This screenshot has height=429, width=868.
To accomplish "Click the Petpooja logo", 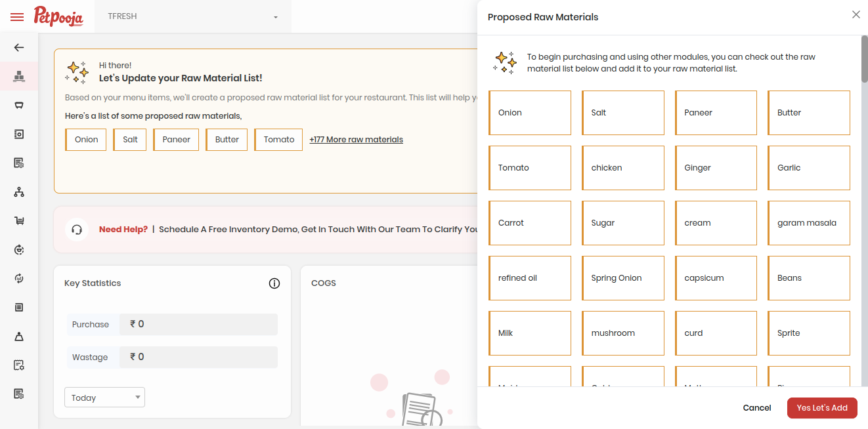I will point(58,16).
